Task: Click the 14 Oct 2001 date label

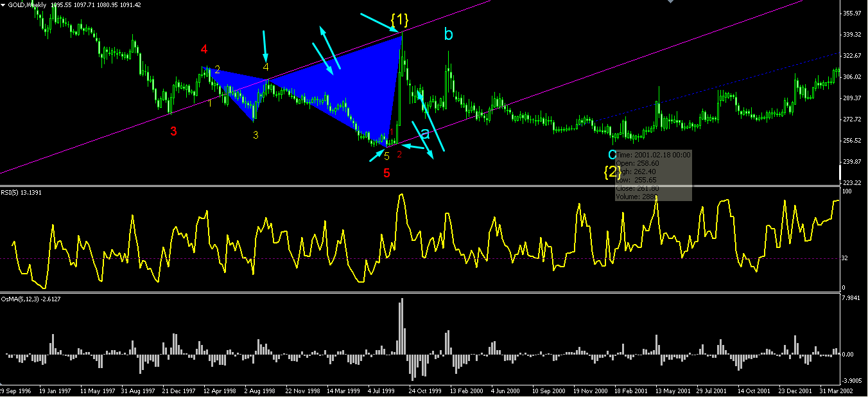Action: coord(754,391)
